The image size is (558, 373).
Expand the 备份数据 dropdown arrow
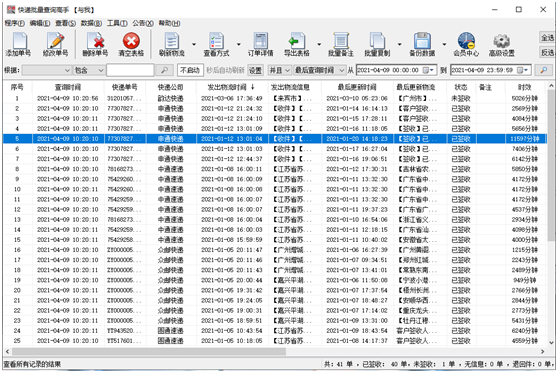(444, 44)
